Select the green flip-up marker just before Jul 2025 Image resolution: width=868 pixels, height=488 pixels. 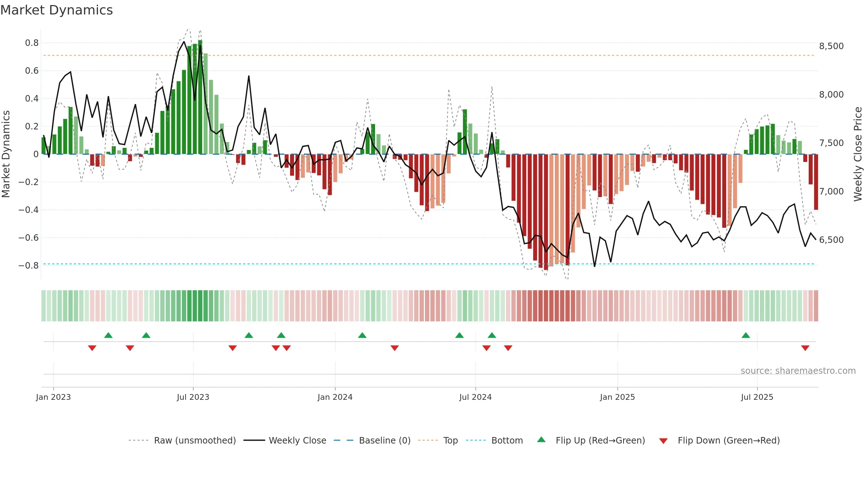[x=746, y=335]
